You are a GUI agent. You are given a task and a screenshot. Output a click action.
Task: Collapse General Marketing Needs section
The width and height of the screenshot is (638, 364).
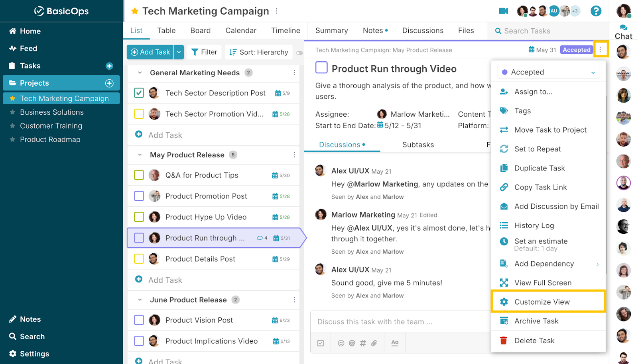click(140, 72)
